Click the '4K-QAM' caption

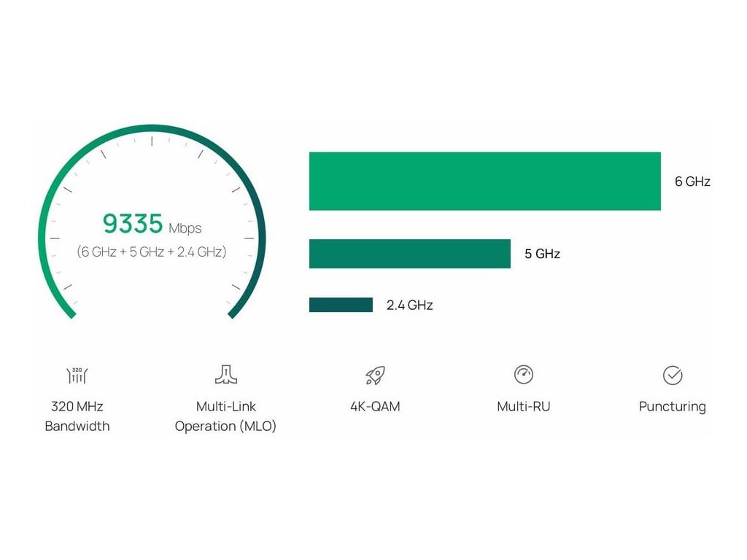pyautogui.click(x=375, y=407)
